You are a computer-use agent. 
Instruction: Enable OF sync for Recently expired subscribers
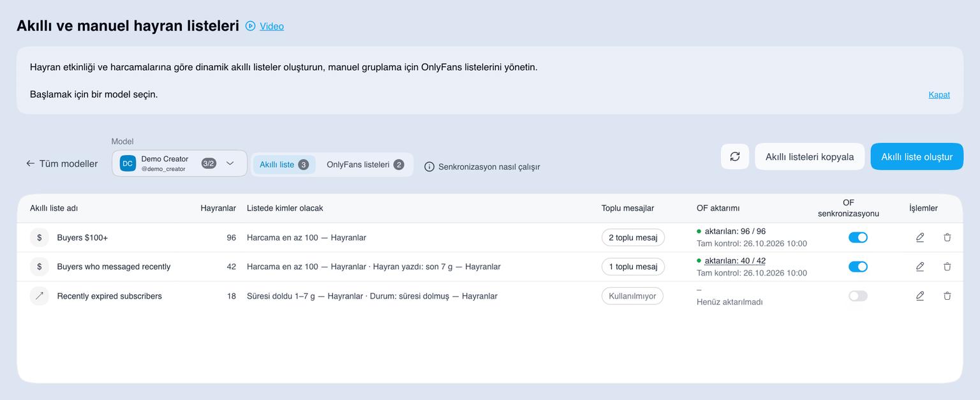click(858, 296)
